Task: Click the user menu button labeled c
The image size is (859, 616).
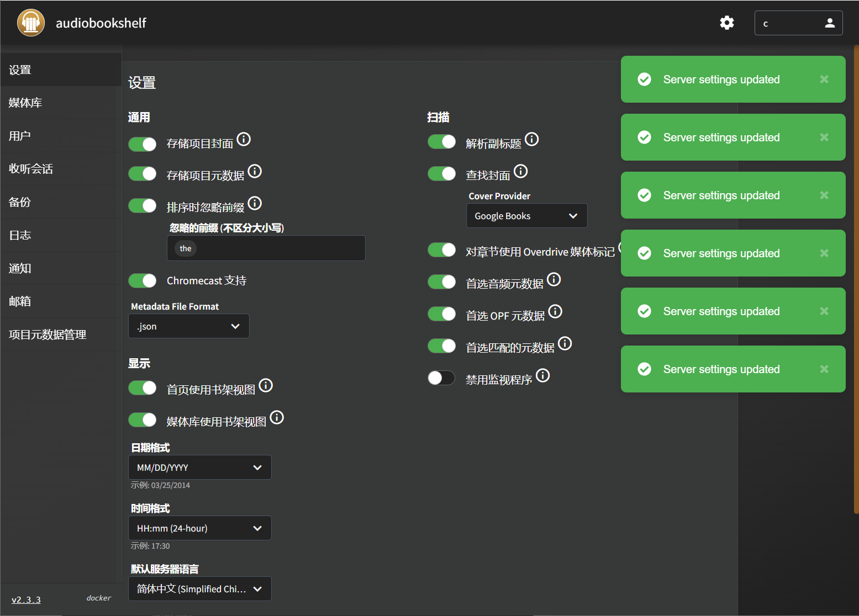Action: pyautogui.click(x=799, y=23)
